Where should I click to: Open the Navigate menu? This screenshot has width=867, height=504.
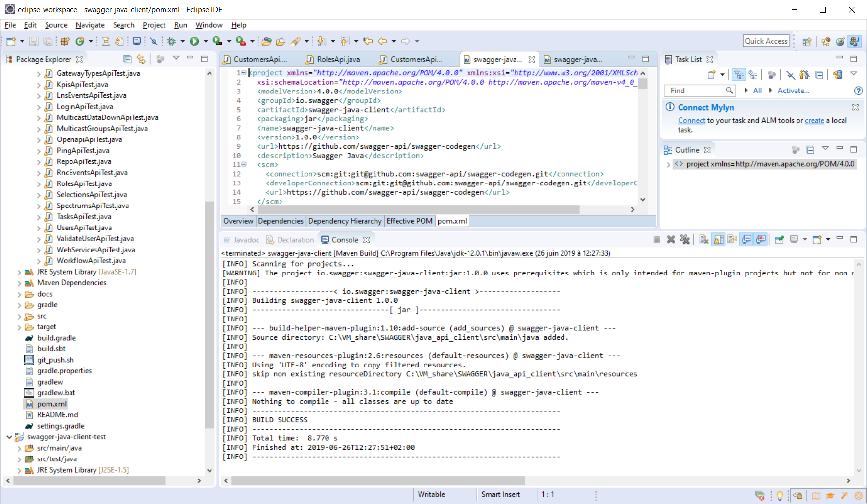coord(90,25)
